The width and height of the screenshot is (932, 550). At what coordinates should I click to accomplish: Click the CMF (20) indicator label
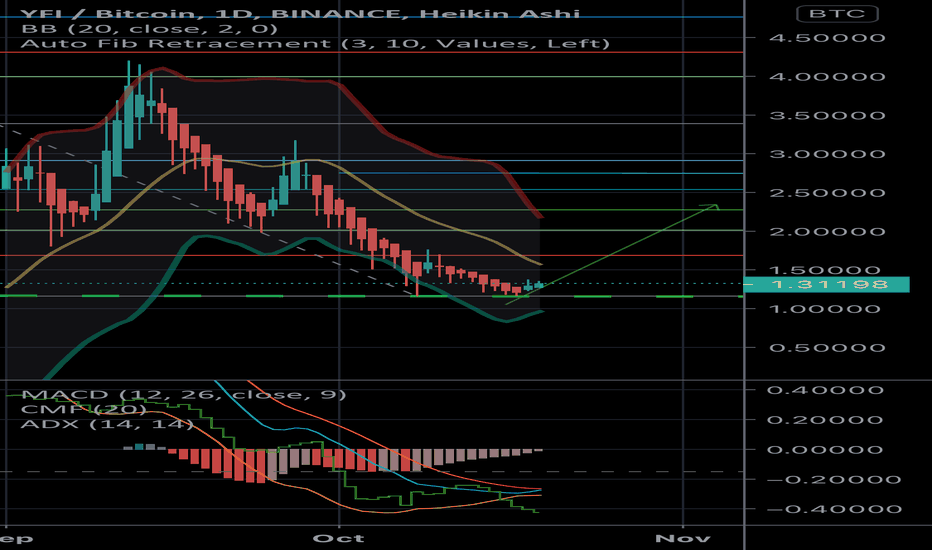[83, 409]
